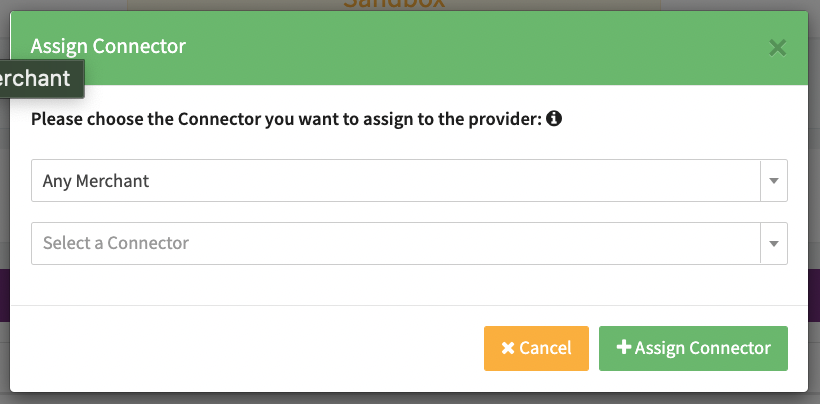The height and width of the screenshot is (404, 820).
Task: Click the blank space between the two dropdowns
Action: (x=400, y=212)
